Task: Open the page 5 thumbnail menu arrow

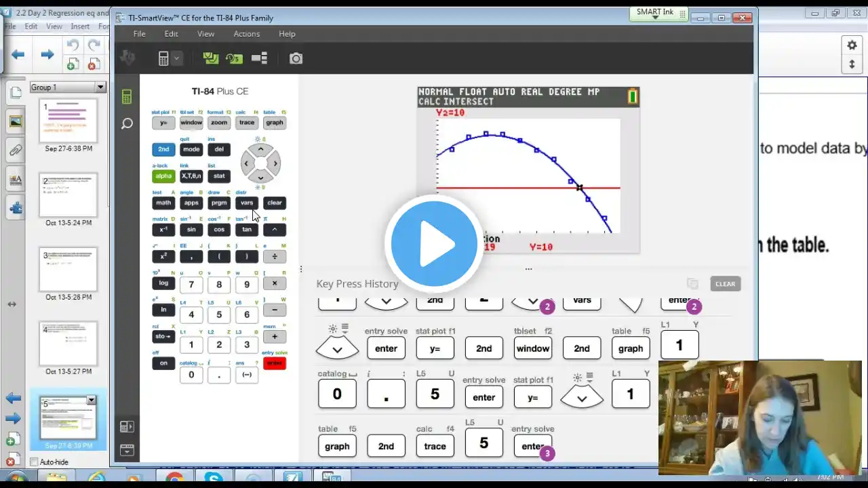Action: tap(92, 401)
